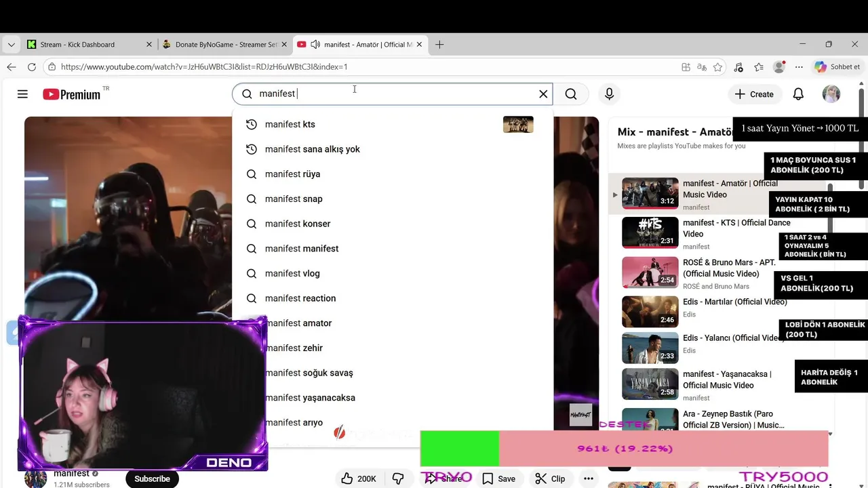Screen dimensions: 868x488
Task: Subscribe to the manifest channel
Action: [152, 479]
